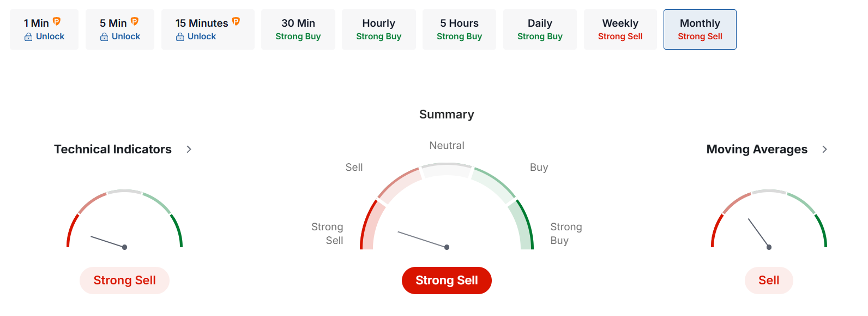868x316 pixels.
Task: Click the orange Pro badge beside 5 Min
Action: (135, 22)
